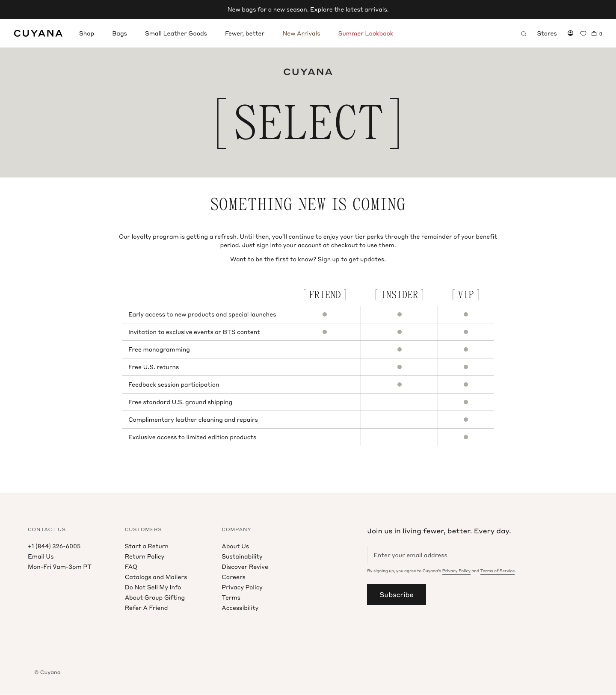Viewport: 616px width, 695px height.
Task: Open the Bags menu
Action: 119,33
